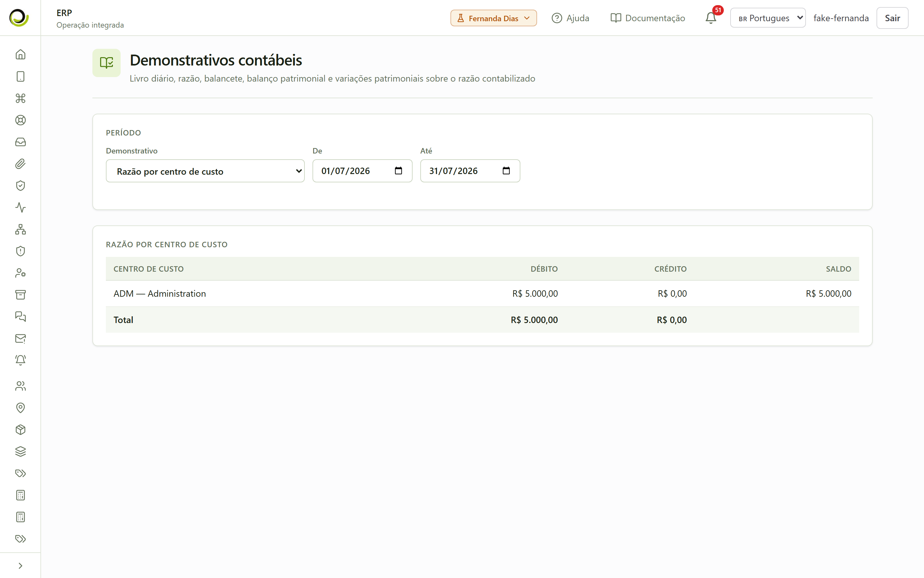Click the command symbol sidebar icon

point(20,98)
